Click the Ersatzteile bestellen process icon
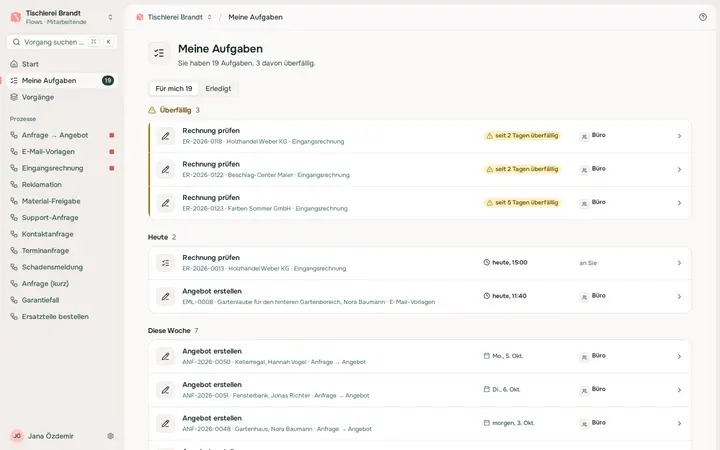Image resolution: width=720 pixels, height=450 pixels. (x=14, y=317)
